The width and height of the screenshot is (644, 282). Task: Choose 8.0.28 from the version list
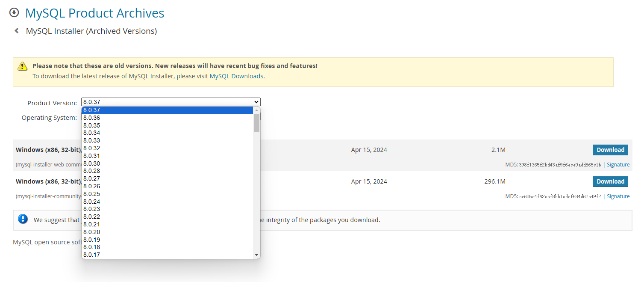point(167,171)
